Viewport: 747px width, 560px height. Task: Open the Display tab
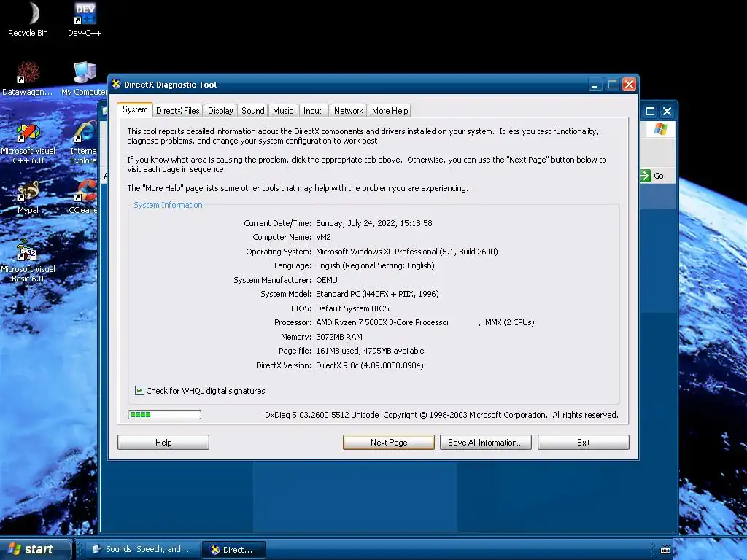click(220, 111)
